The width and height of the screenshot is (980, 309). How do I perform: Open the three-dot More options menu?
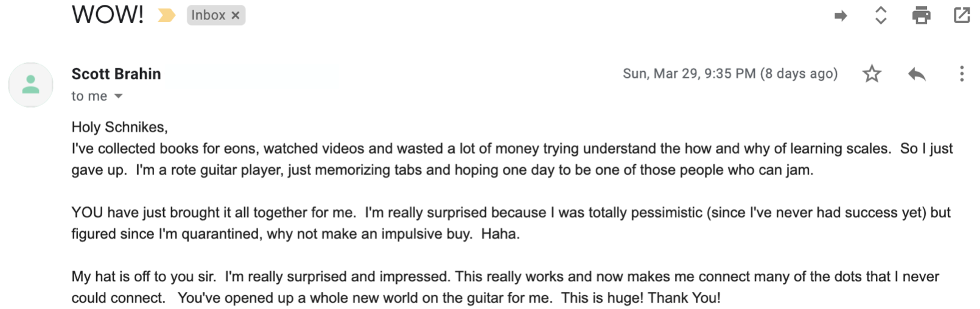click(962, 74)
